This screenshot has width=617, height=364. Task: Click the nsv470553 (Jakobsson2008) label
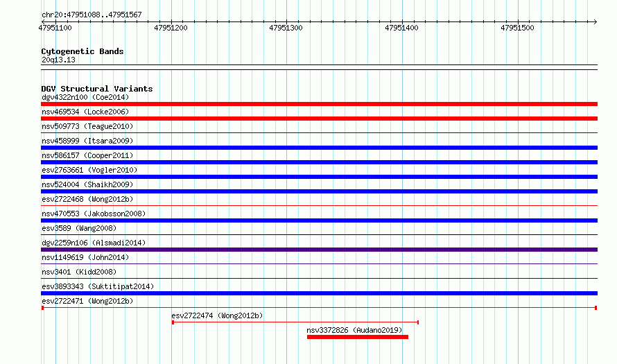(94, 214)
